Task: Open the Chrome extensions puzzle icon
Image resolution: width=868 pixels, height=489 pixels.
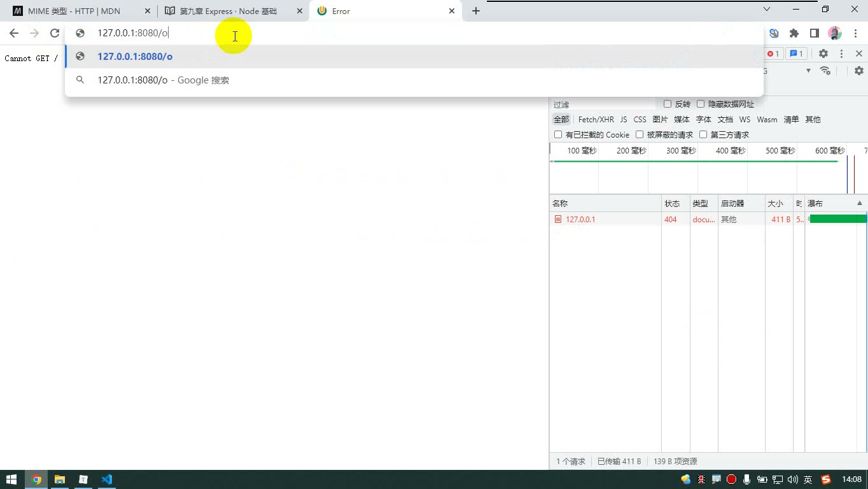Action: coord(794,34)
